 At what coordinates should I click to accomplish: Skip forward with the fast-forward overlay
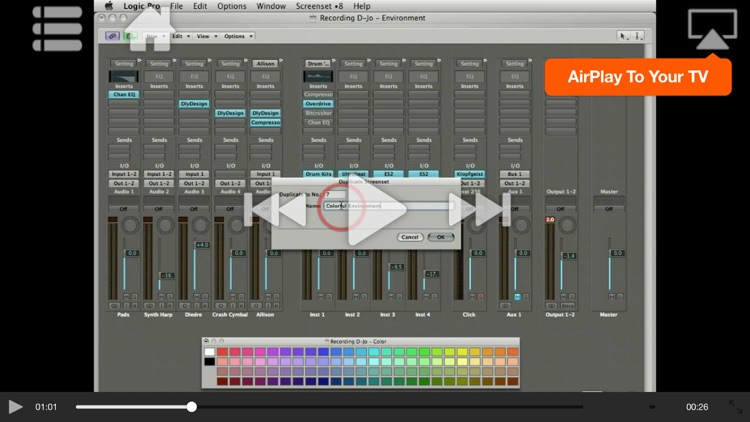coord(479,209)
